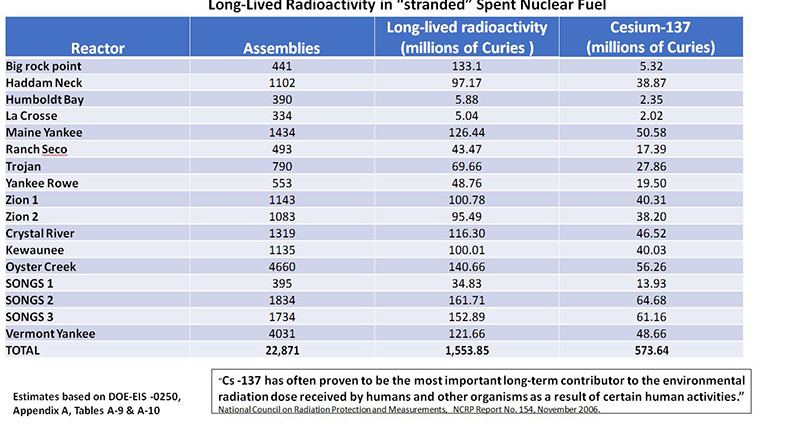Select the assemblies value 1102
The height and width of the screenshot is (437, 800).
pyautogui.click(x=282, y=83)
